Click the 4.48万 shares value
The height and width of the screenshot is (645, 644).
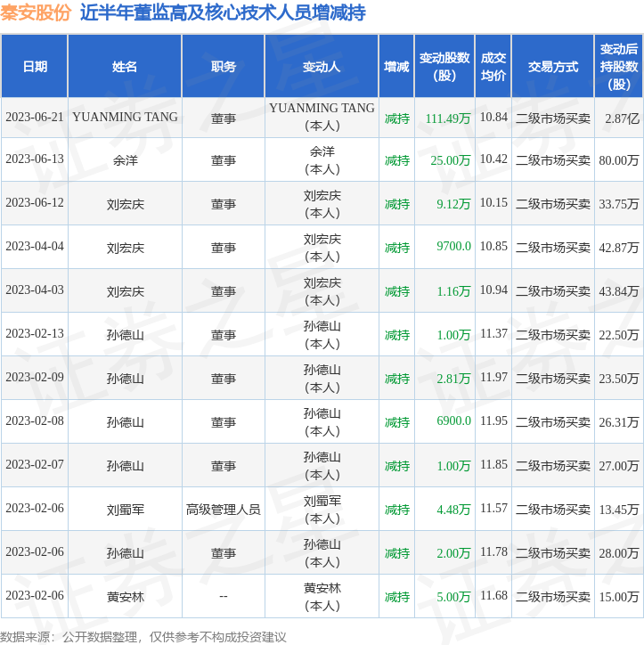(453, 510)
